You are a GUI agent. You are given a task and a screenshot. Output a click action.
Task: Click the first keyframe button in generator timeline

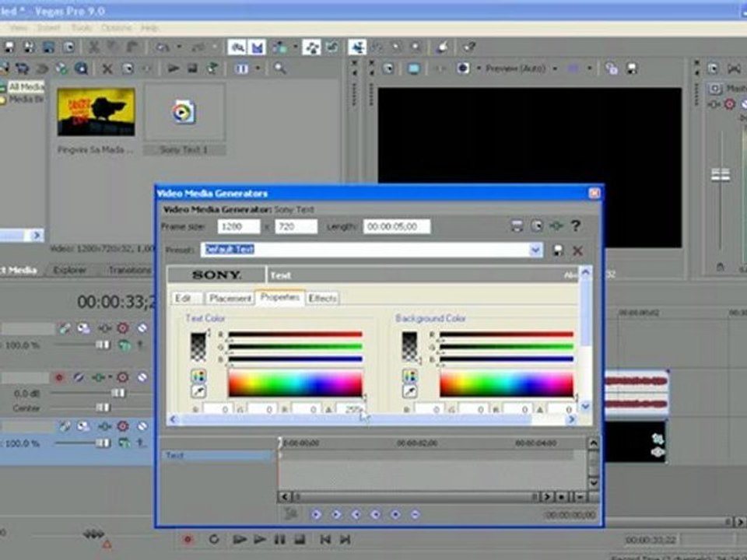(316, 514)
